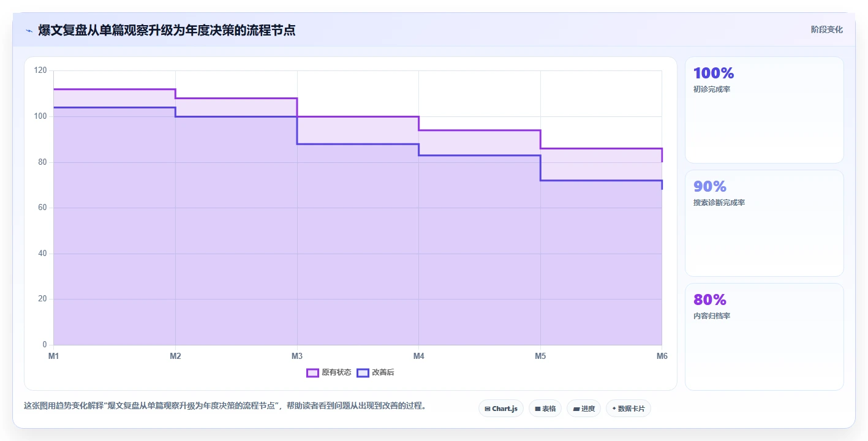Select the 数据卡片 tag chip
The width and height of the screenshot is (868, 441).
tap(628, 409)
